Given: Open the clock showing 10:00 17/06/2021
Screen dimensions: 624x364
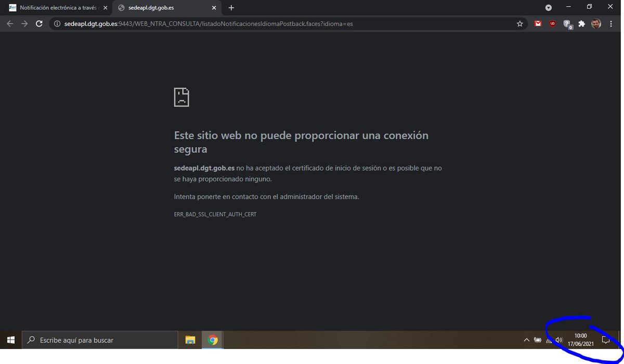Looking at the screenshot, I should [x=580, y=340].
